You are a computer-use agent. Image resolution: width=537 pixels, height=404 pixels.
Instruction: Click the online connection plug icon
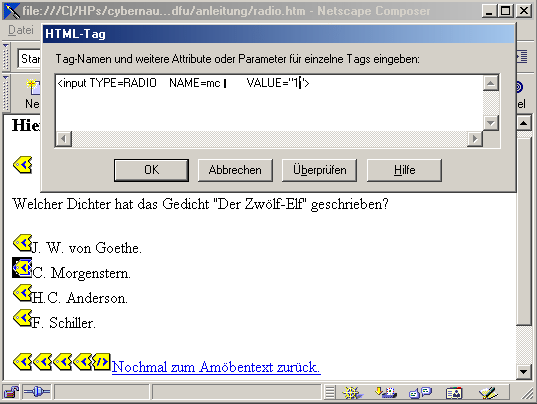point(37,392)
